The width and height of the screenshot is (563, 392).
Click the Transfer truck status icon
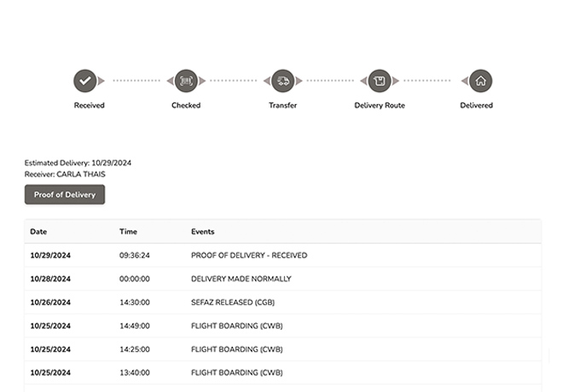pyautogui.click(x=282, y=81)
